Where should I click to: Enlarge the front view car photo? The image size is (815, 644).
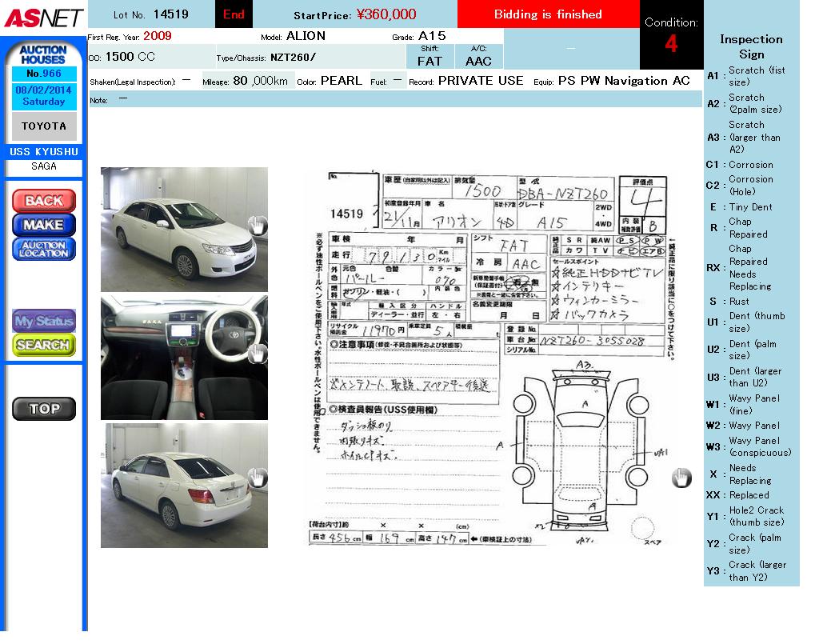[x=184, y=229]
